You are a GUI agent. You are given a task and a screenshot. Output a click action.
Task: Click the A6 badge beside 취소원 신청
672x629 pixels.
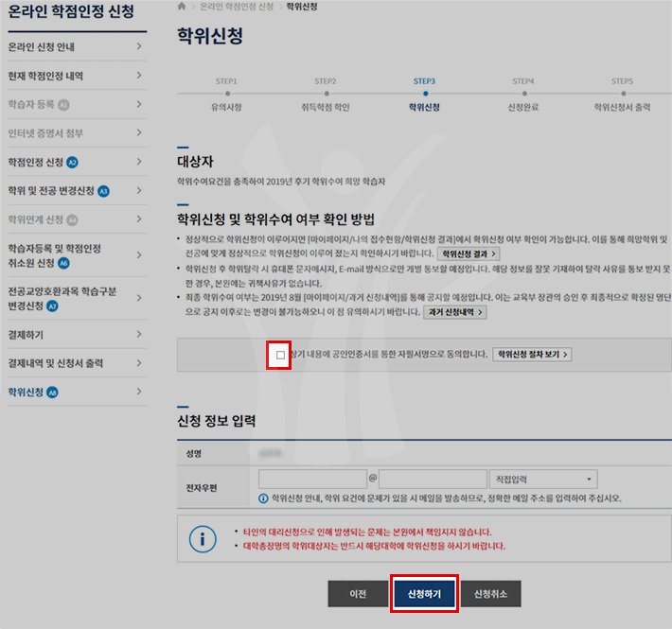64,263
